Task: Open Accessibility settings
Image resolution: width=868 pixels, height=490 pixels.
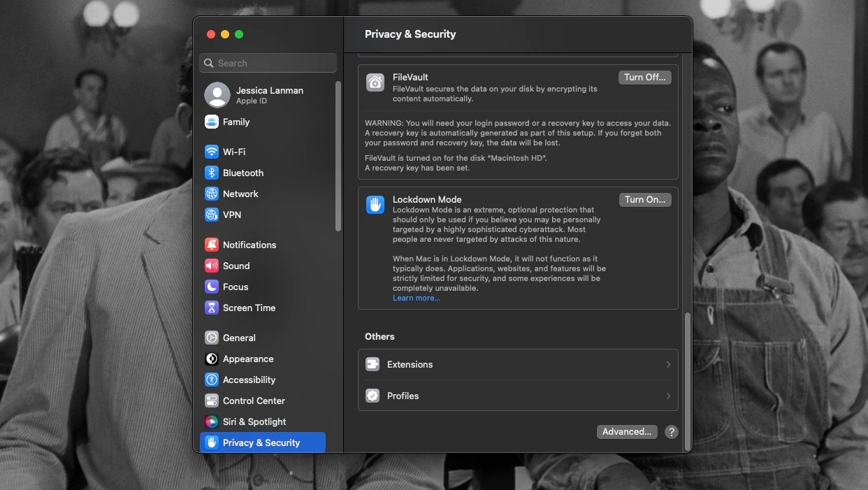Action: pyautogui.click(x=248, y=380)
